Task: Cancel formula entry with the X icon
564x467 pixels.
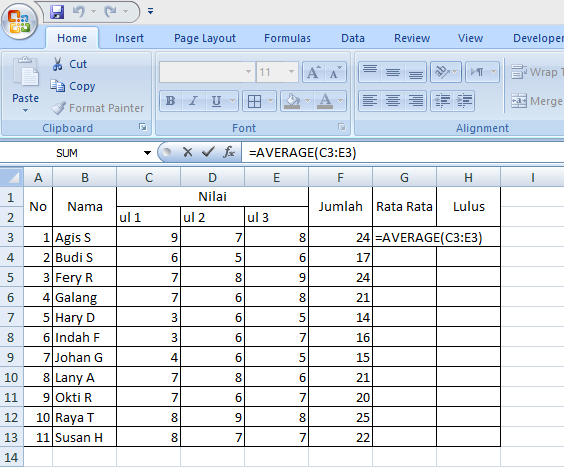Action: (187, 152)
